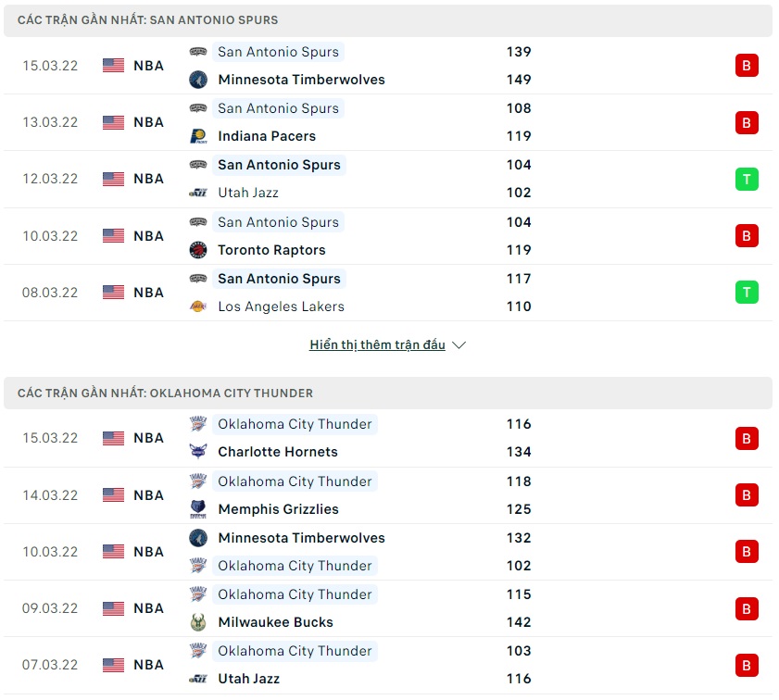779x700 pixels.
Task: Click the Toronto Raptors team logo
Action: (x=197, y=250)
